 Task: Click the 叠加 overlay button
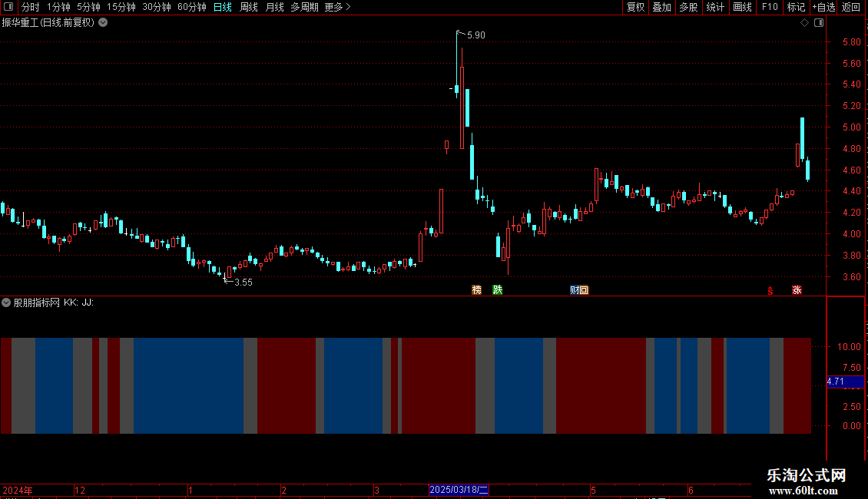661,7
